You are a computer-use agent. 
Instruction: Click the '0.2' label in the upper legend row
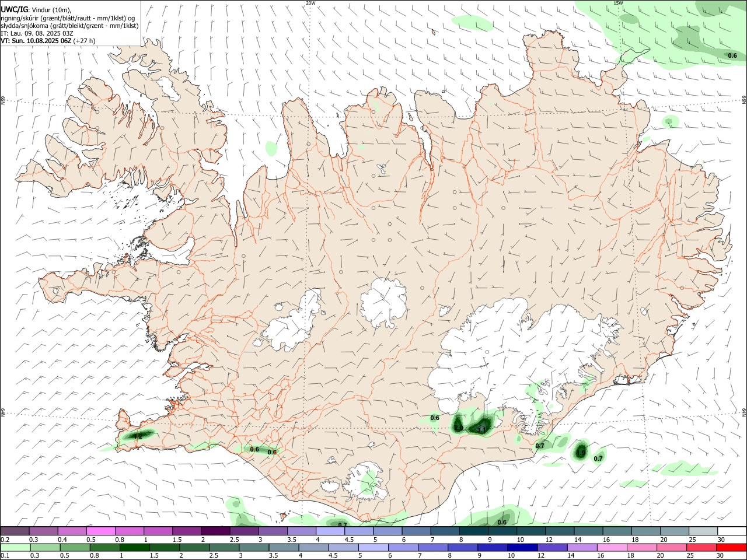coord(5,540)
